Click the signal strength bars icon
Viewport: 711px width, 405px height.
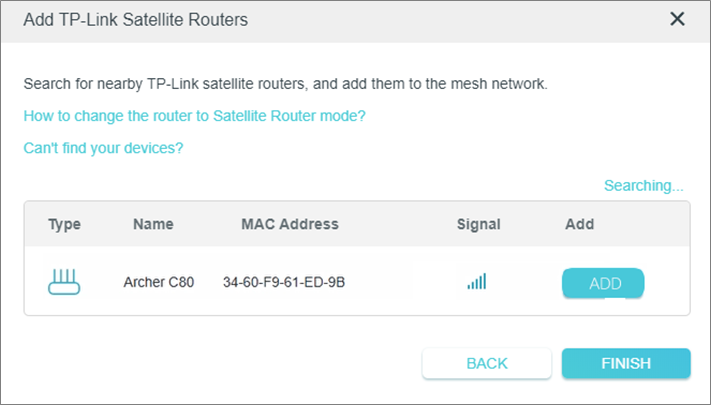coord(477,281)
